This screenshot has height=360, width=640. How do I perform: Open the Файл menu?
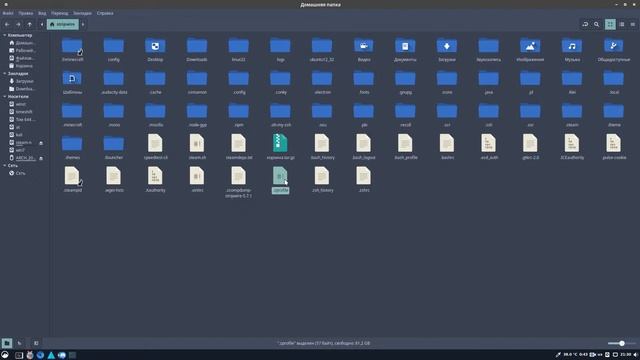click(x=8, y=13)
